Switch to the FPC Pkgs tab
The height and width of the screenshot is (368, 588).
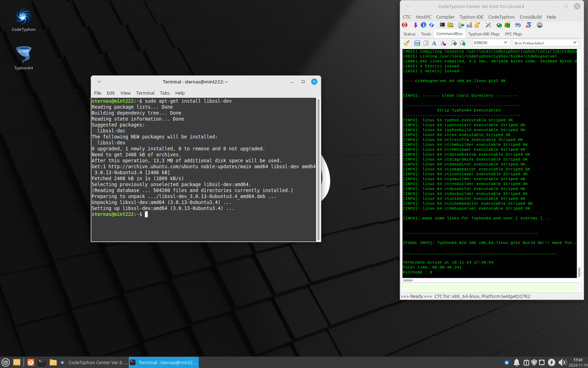pyautogui.click(x=513, y=34)
